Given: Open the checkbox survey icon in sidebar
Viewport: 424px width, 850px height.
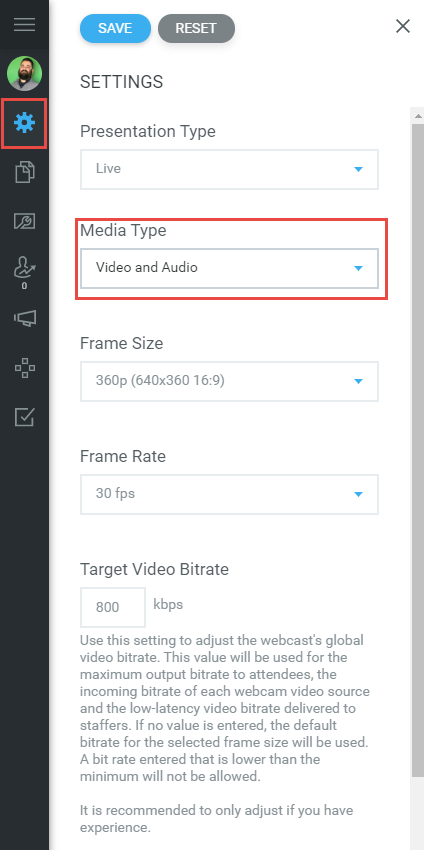Looking at the screenshot, I should tap(24, 417).
